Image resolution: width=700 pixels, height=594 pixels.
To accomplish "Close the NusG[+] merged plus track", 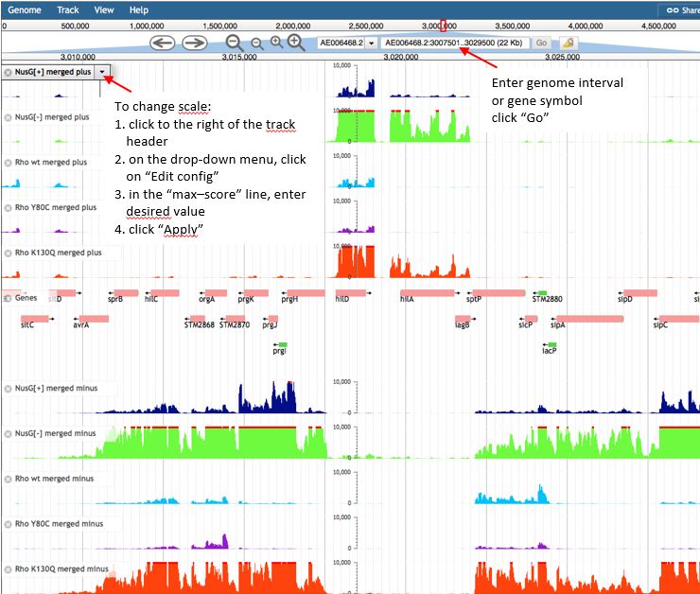I will click(8, 72).
